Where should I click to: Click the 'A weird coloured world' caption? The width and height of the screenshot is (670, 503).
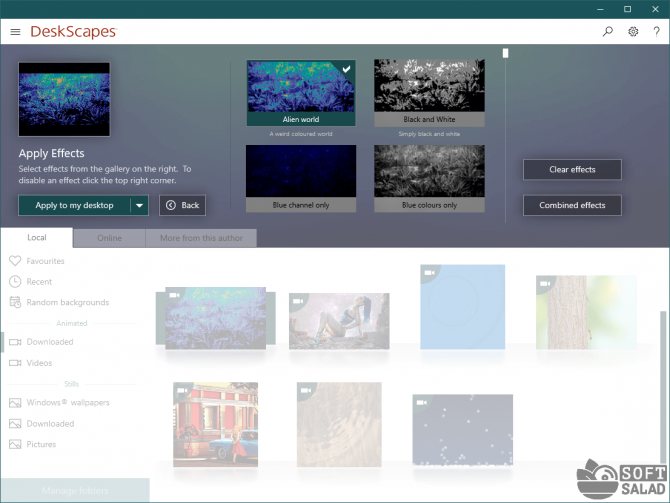pyautogui.click(x=301, y=134)
